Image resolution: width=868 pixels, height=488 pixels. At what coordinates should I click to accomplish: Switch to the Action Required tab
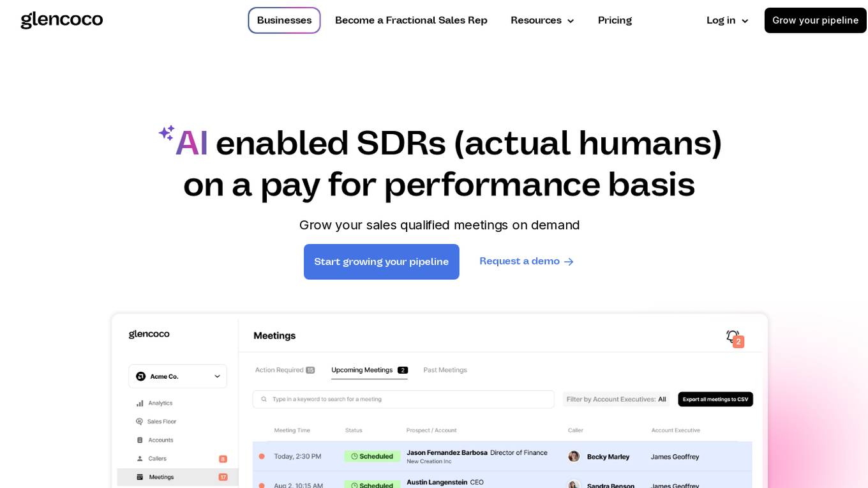pos(285,370)
